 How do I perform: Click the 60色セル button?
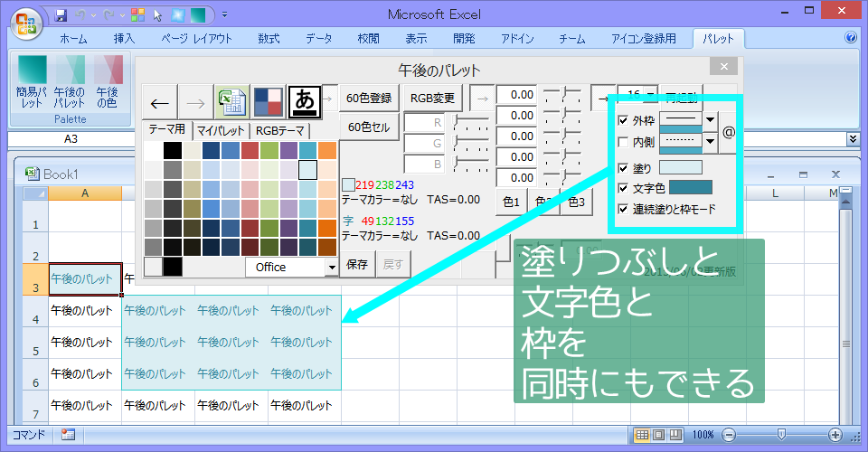click(x=369, y=127)
